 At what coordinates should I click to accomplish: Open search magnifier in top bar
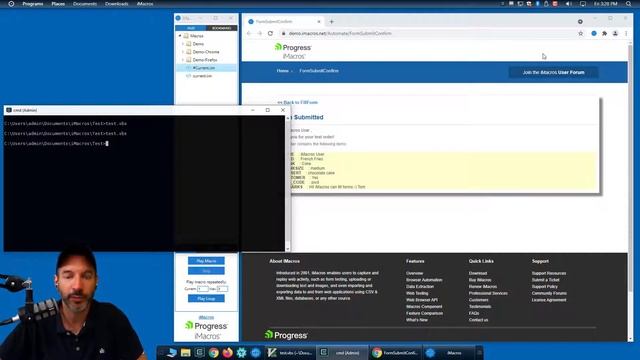629,4
